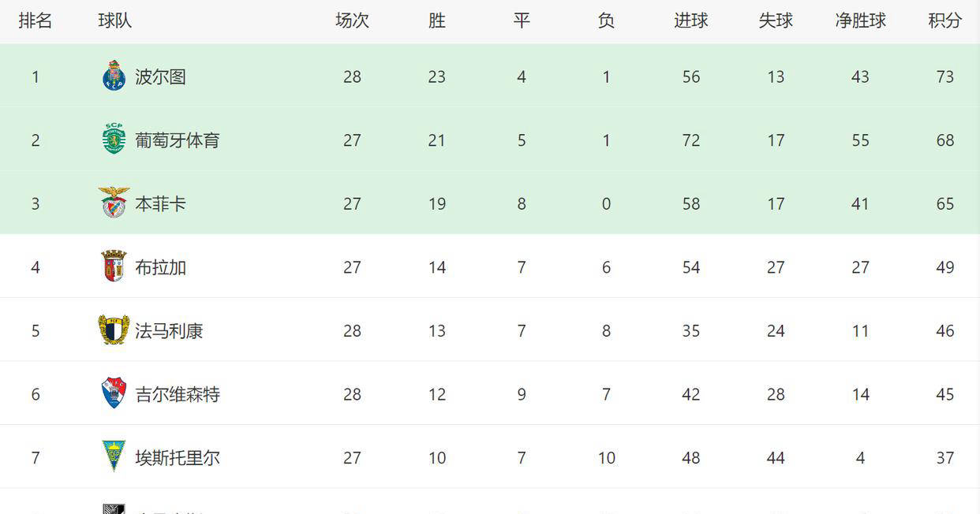Click the 场次 column header
The image size is (980, 514).
coord(352,21)
